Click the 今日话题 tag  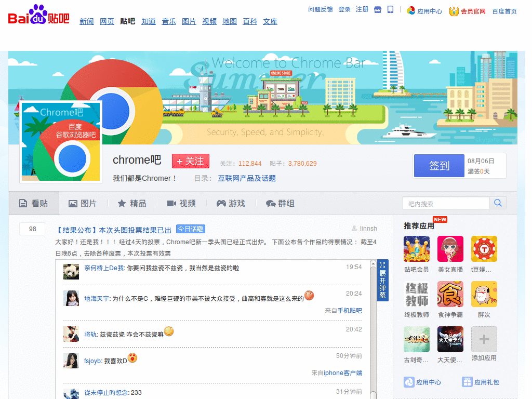(x=191, y=229)
